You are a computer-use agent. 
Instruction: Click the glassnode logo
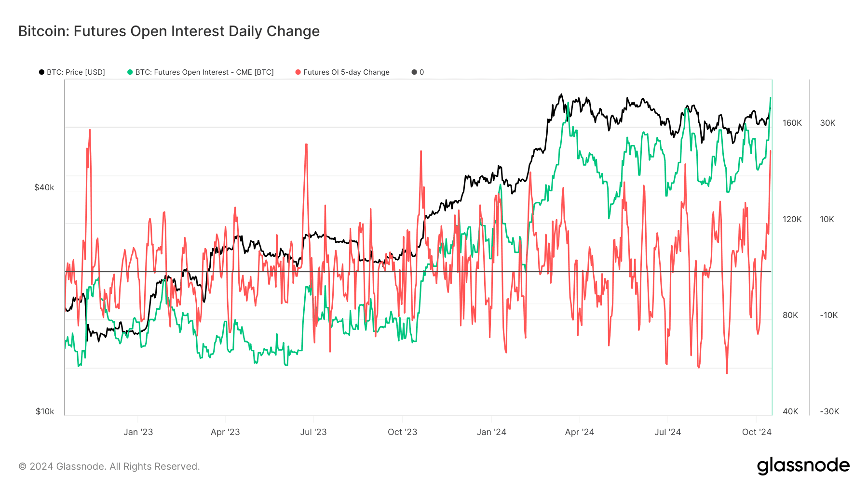[803, 466]
